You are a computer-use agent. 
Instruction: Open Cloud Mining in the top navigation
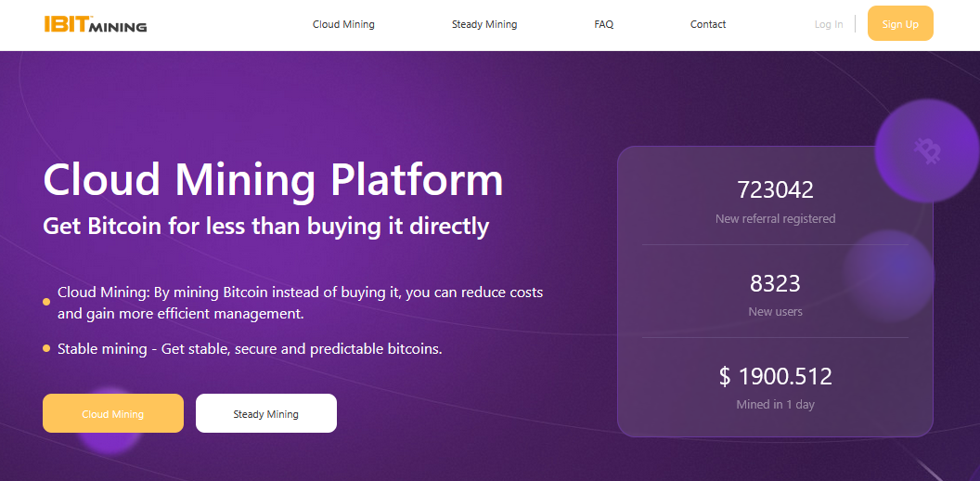point(343,24)
